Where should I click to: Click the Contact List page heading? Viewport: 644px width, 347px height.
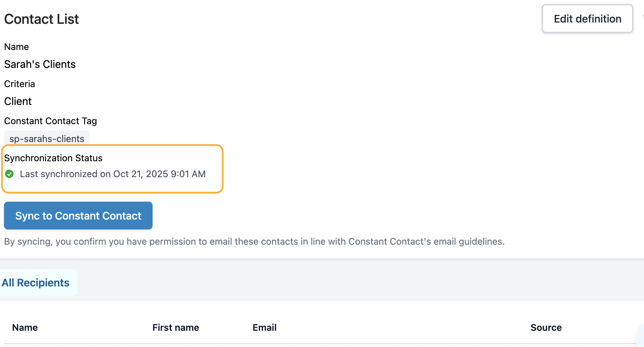point(41,19)
